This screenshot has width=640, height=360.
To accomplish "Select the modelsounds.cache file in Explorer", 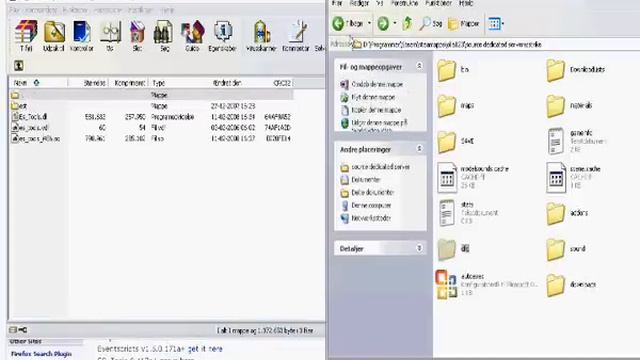I will (x=473, y=177).
